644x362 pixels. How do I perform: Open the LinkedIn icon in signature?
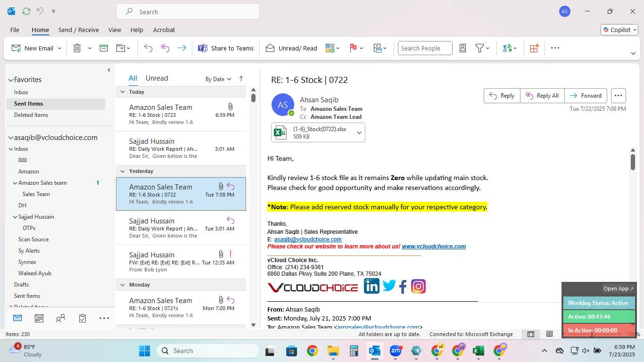tap(372, 286)
